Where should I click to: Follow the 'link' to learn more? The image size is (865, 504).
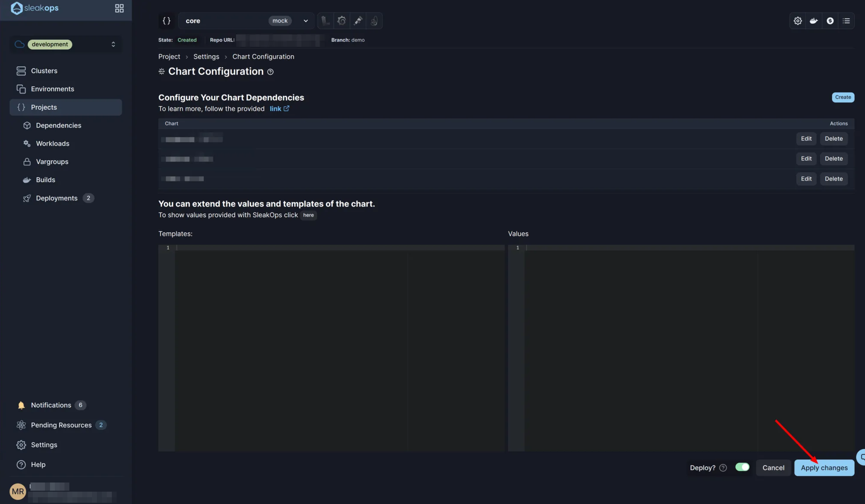(275, 108)
